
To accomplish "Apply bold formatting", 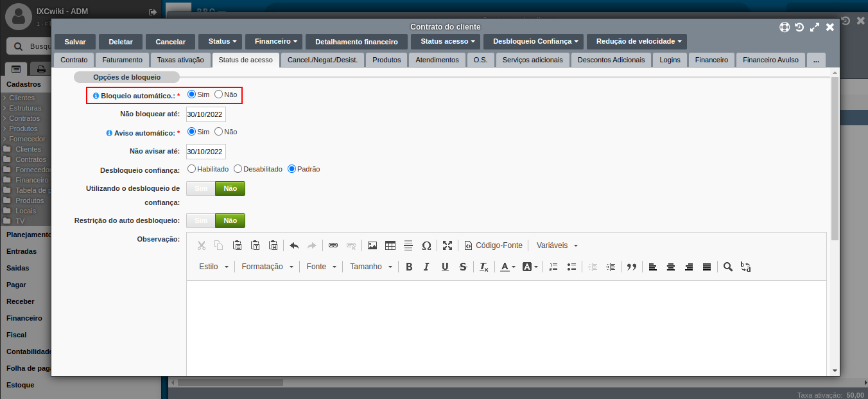I will point(409,267).
